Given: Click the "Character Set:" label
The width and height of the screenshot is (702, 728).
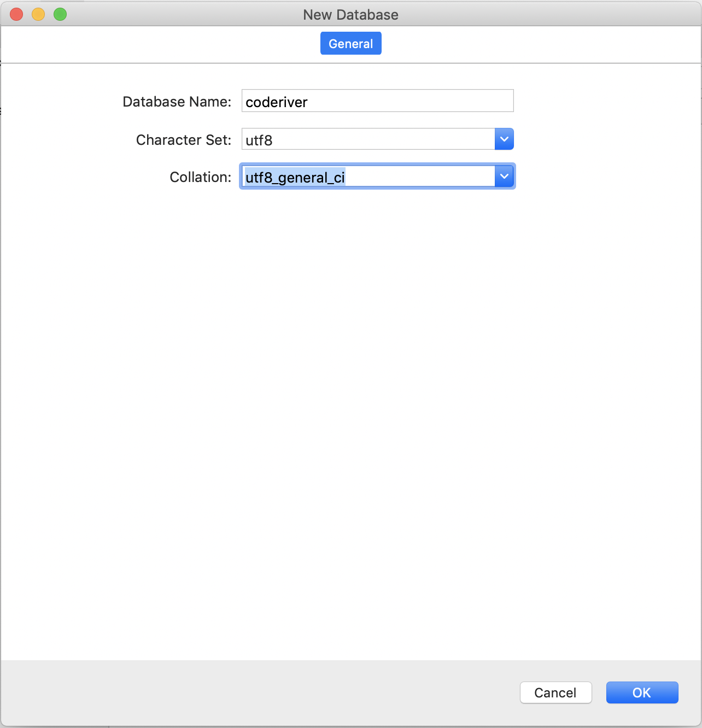Looking at the screenshot, I should pyautogui.click(x=184, y=140).
